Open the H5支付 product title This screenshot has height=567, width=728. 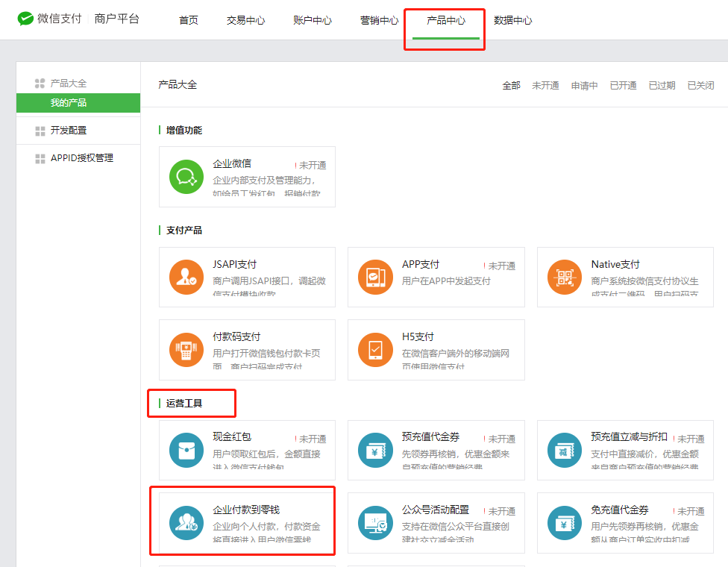[x=418, y=336]
